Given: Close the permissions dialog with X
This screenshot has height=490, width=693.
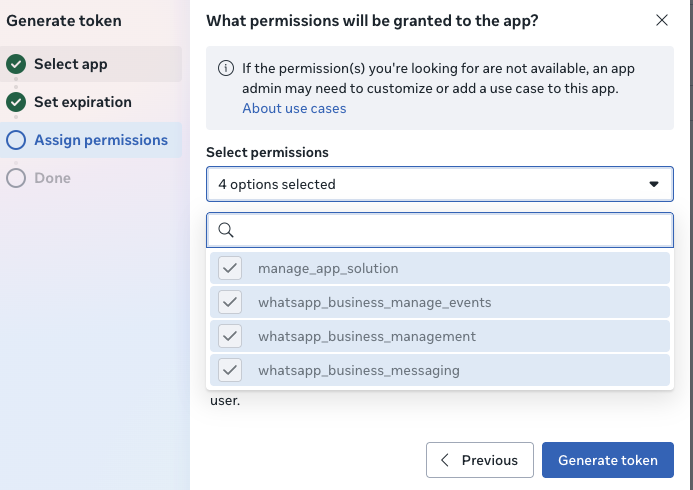Looking at the screenshot, I should (661, 20).
